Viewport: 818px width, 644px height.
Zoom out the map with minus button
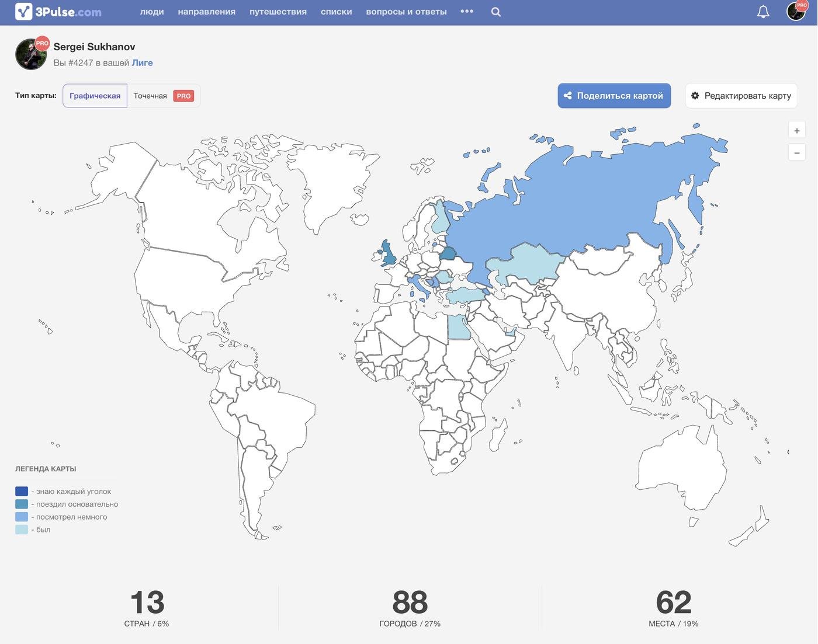(796, 153)
